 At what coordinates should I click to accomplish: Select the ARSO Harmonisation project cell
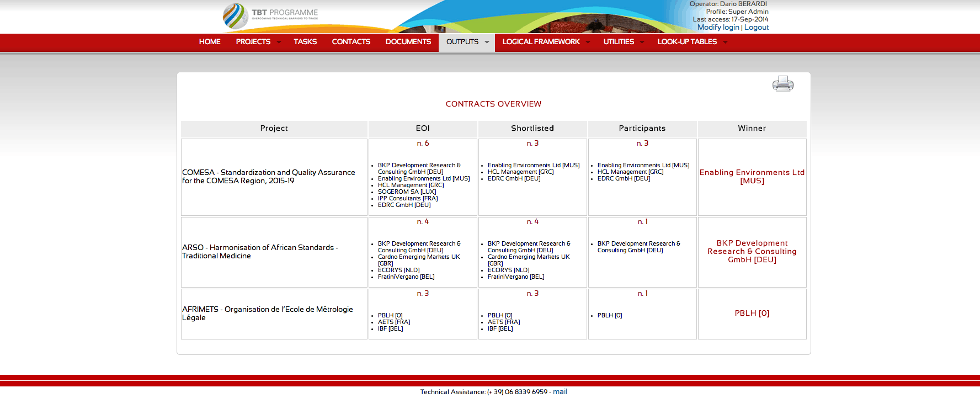(274, 252)
